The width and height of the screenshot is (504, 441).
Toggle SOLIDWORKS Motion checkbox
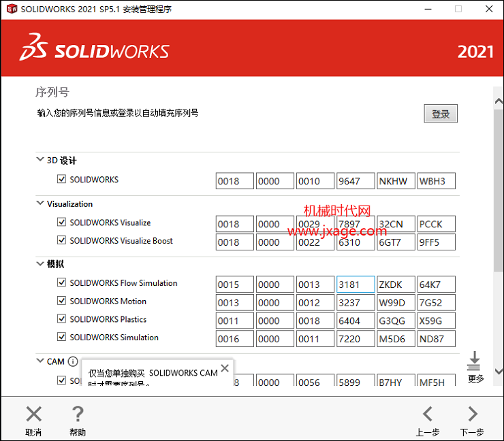tap(61, 301)
